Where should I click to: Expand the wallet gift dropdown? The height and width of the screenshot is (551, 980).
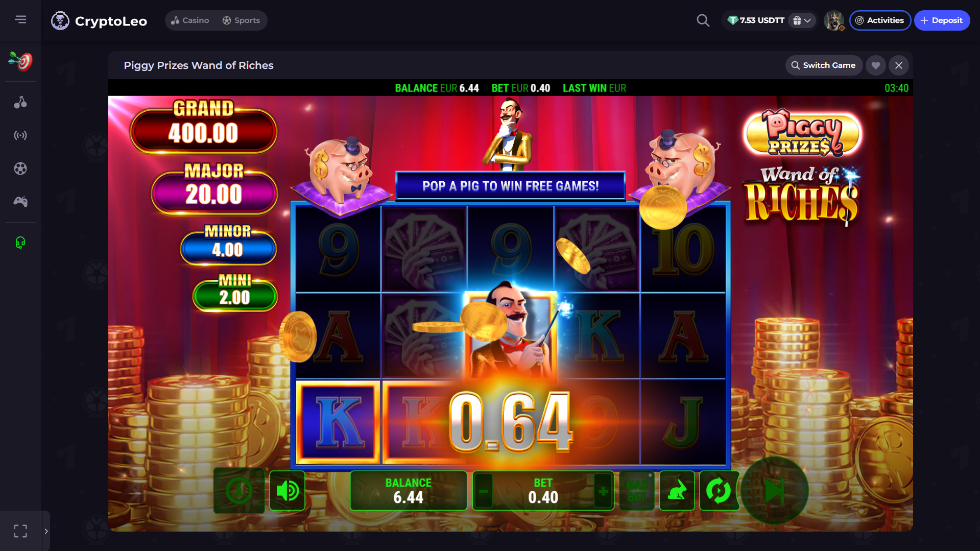coord(802,20)
